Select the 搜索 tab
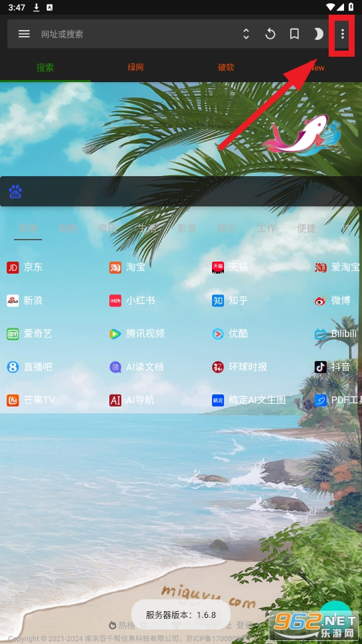Image resolution: width=362 pixels, height=644 pixels. point(45,67)
